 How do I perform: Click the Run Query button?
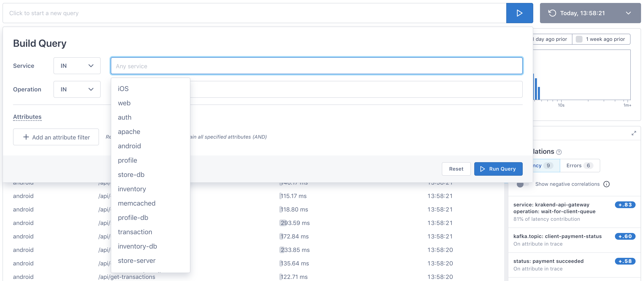tap(498, 169)
